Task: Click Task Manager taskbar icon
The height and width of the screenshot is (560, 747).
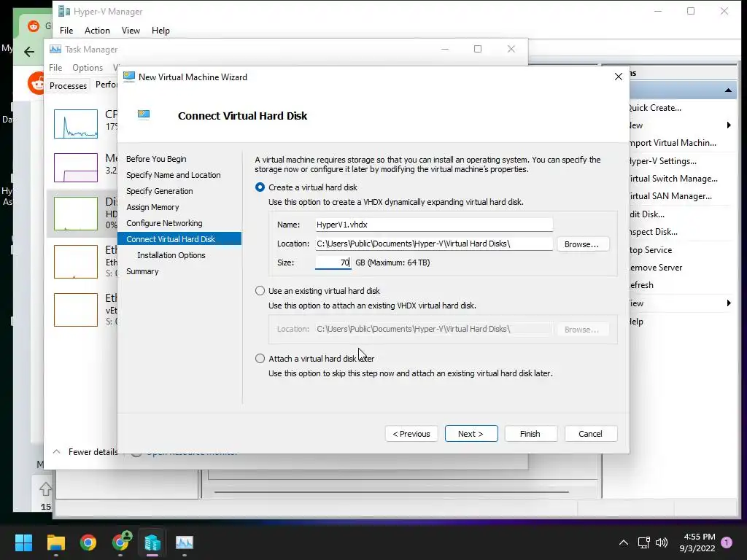Action: [x=185, y=542]
